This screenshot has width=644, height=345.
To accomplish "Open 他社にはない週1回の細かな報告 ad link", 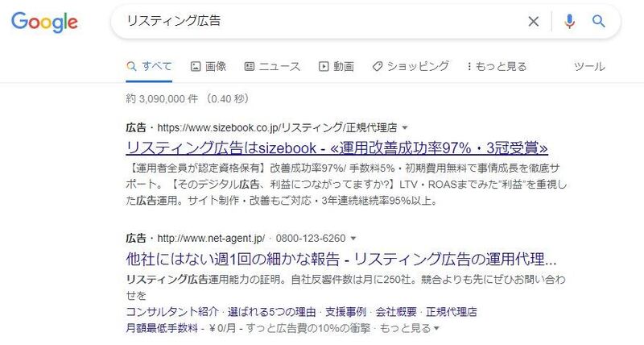I will (341, 259).
